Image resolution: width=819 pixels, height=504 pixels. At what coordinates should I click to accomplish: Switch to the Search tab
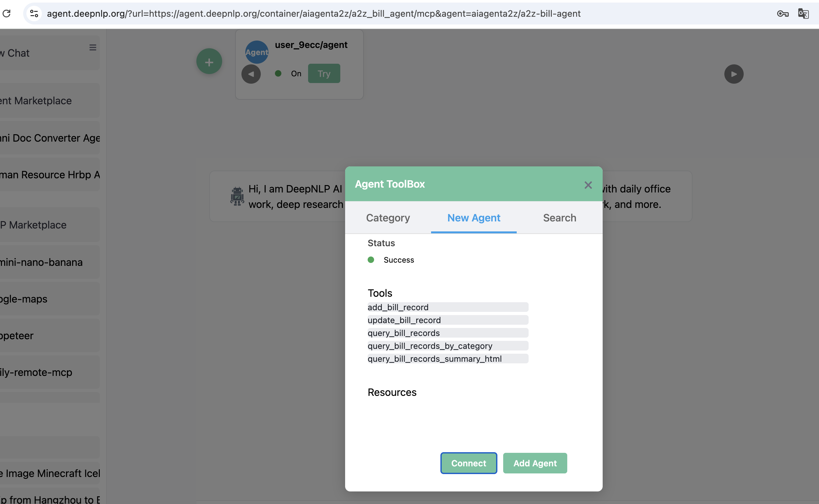point(559,218)
